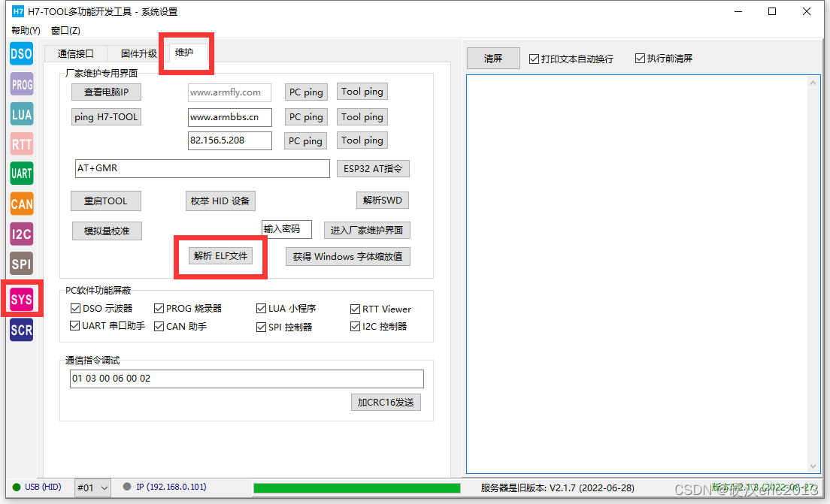Screen dimensions: 830x504
Task: Open the PROG programmer sidebar icon
Action: click(x=22, y=84)
